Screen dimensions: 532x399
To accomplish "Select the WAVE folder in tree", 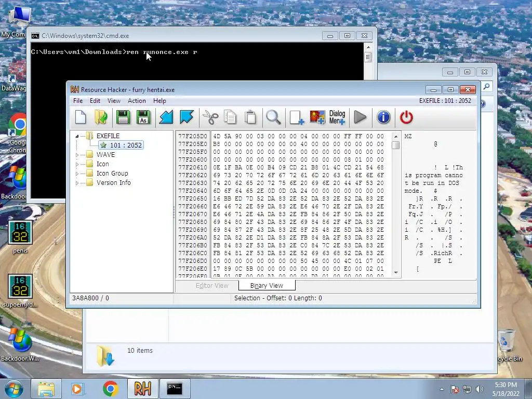I will [105, 155].
